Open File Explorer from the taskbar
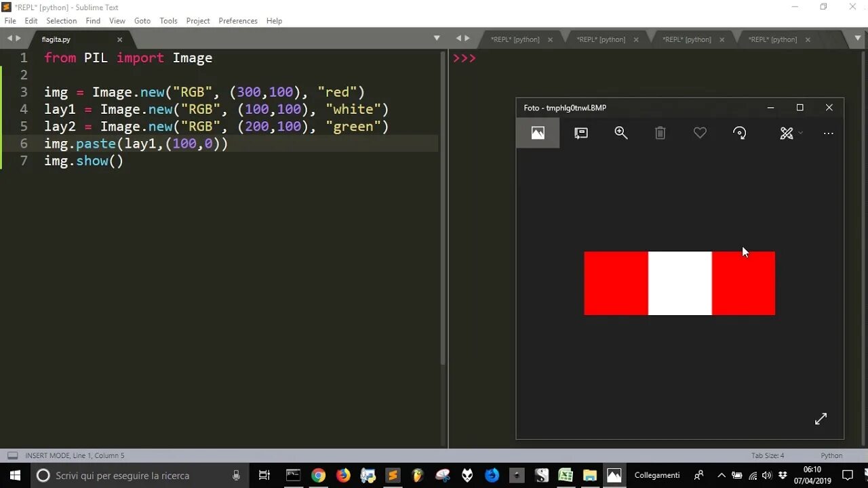Viewport: 868px width, 488px height. pyautogui.click(x=590, y=475)
